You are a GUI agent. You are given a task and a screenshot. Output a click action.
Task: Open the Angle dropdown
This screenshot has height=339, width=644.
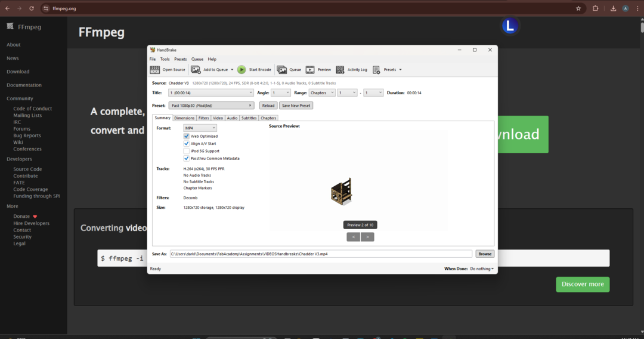pos(281,93)
